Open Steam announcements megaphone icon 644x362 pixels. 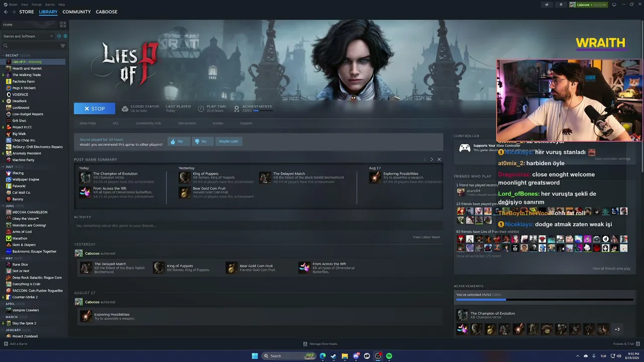(546, 5)
